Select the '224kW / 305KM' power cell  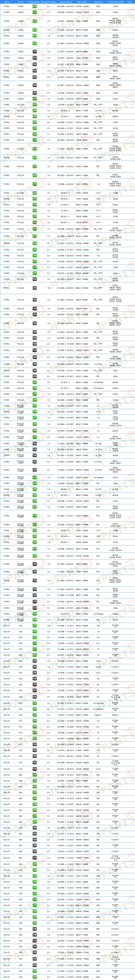tap(82, 267)
